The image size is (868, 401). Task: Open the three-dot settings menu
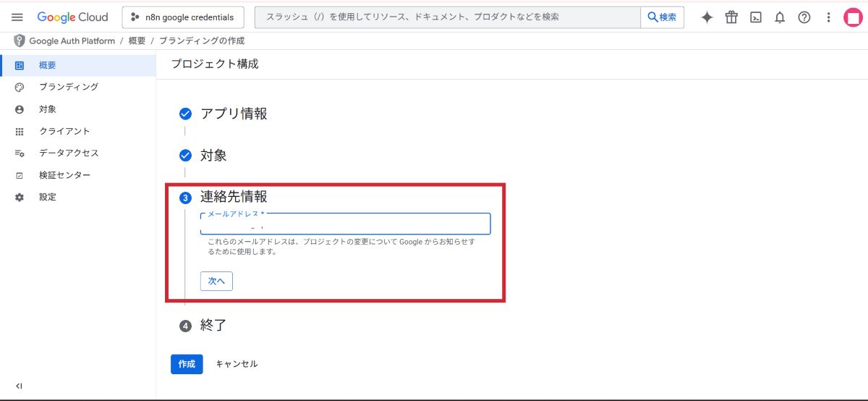click(828, 17)
